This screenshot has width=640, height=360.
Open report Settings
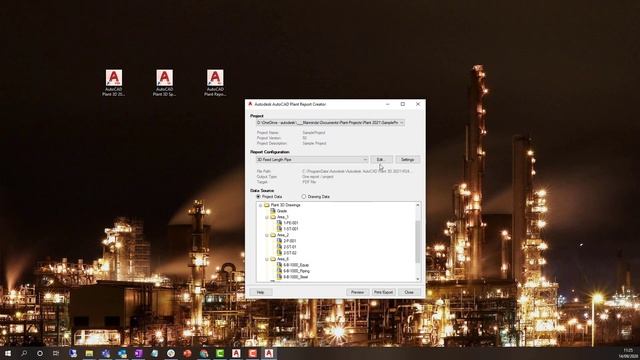tap(407, 160)
